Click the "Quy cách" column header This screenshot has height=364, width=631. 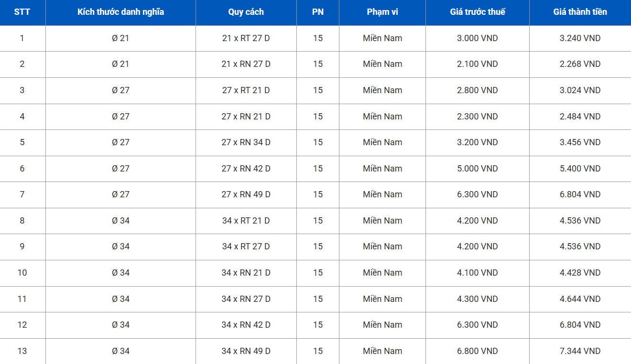pos(246,12)
